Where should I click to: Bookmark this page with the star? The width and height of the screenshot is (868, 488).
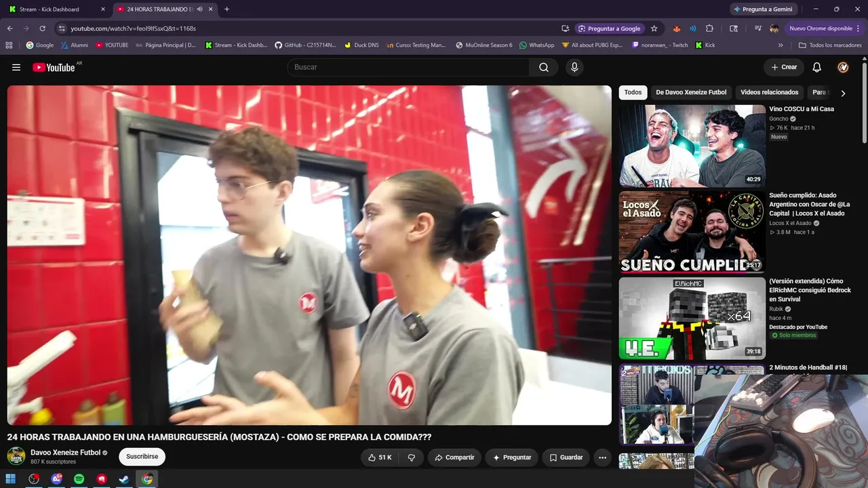[654, 28]
